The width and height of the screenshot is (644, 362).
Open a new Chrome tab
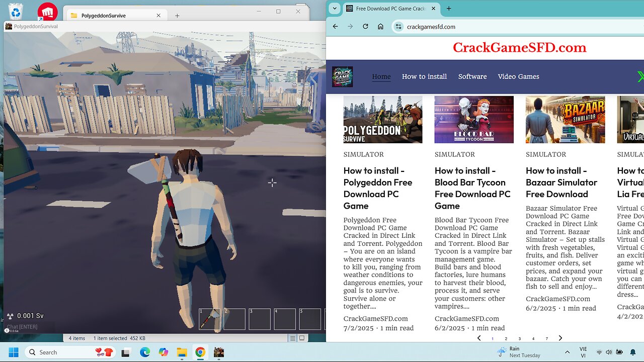coord(449,9)
